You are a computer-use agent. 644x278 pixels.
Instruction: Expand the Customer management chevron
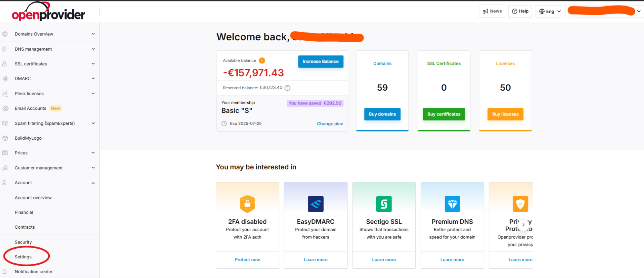93,168
